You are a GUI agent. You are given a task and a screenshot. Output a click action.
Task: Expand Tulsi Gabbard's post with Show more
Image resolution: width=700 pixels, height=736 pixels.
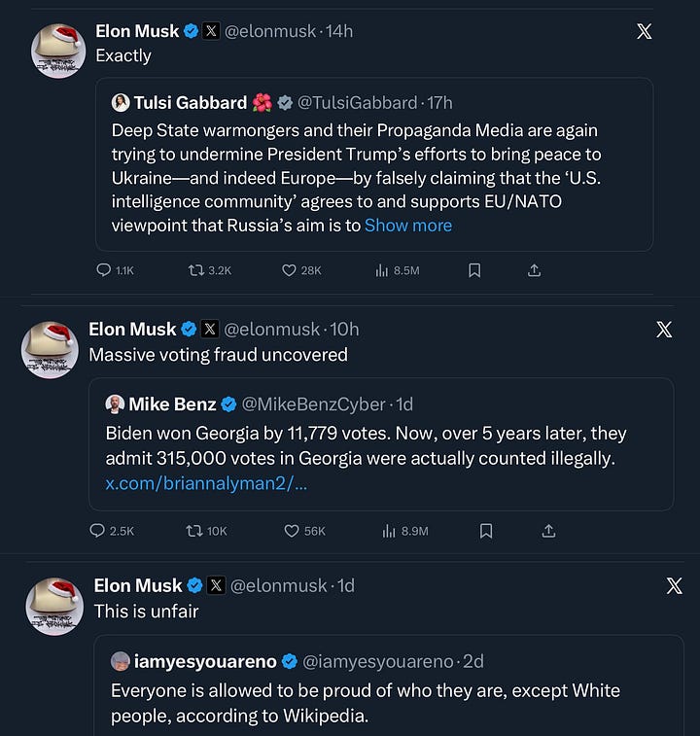(408, 226)
